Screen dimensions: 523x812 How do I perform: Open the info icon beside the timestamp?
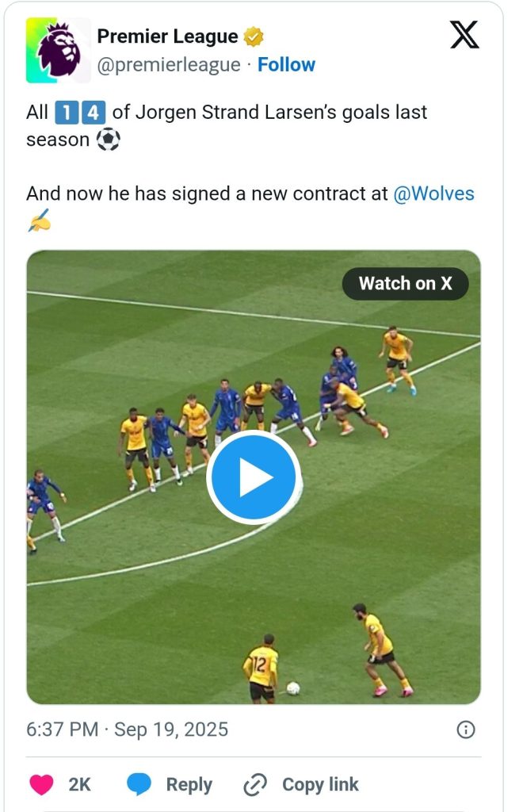point(467,730)
